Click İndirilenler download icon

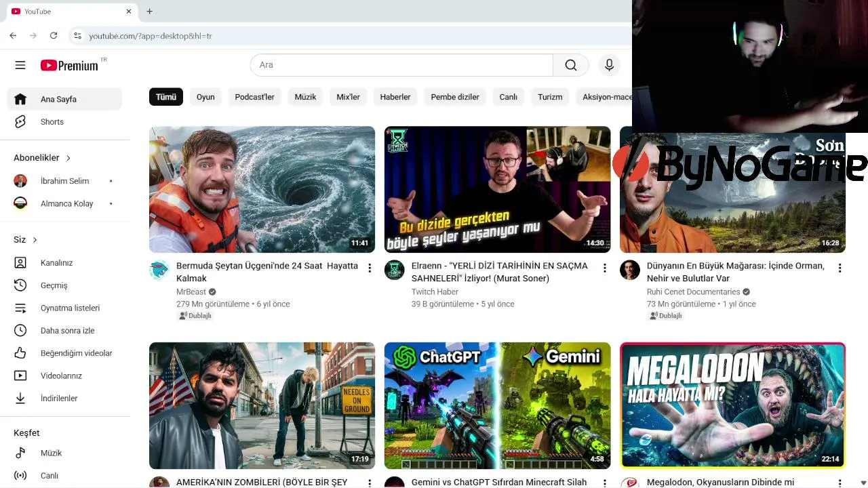tap(20, 399)
